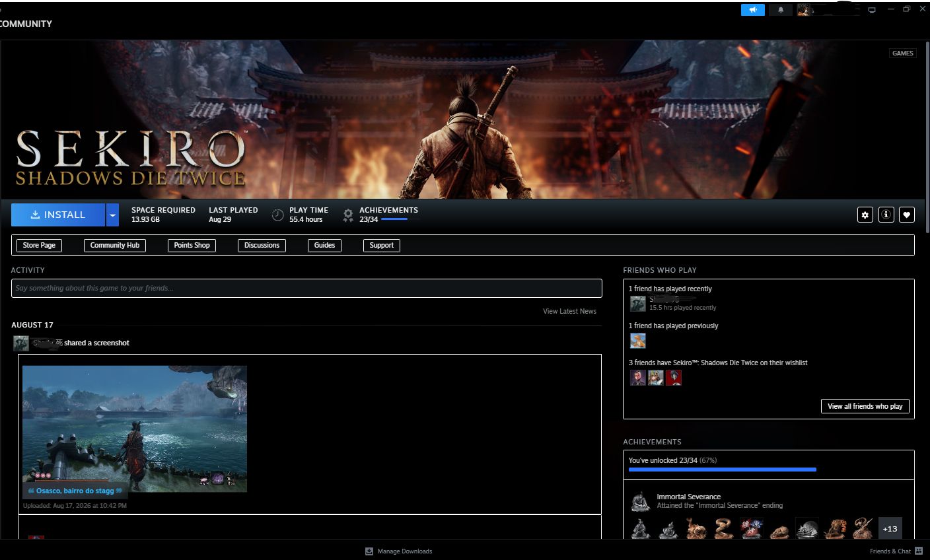Screen dimensions: 930x560
Task: Add Sekiro to favorites with the heart icon
Action: click(x=907, y=215)
